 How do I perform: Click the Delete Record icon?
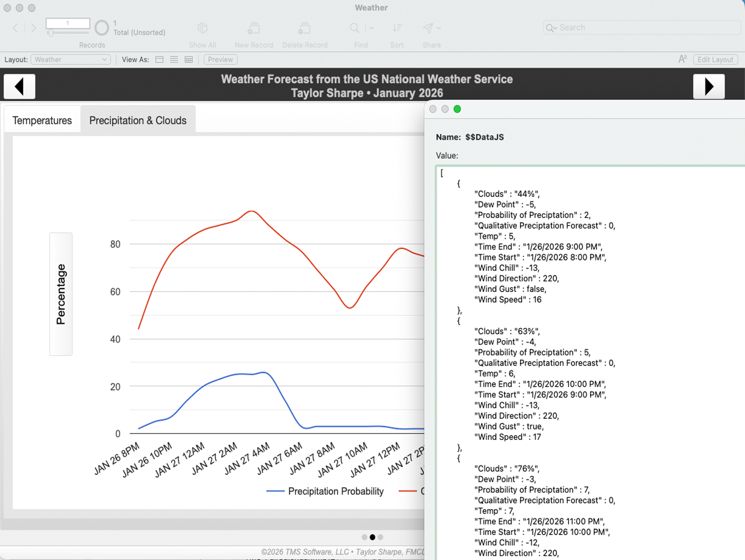(x=304, y=28)
